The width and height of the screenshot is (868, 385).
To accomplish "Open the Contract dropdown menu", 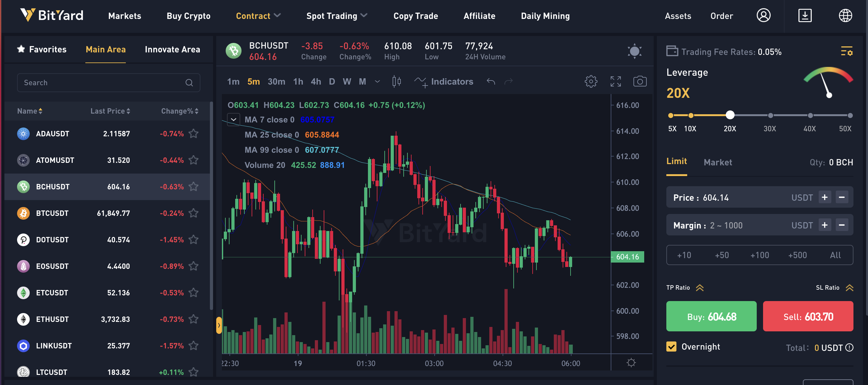I will click(x=258, y=16).
